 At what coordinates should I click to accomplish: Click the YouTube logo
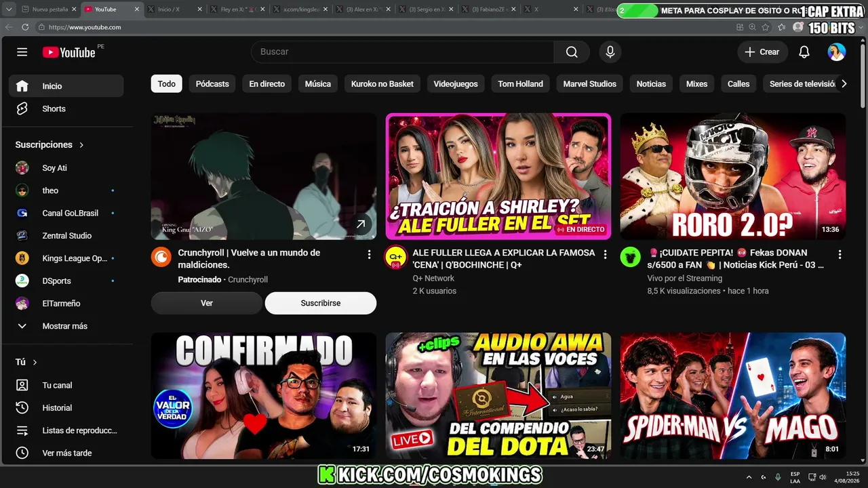click(x=68, y=52)
